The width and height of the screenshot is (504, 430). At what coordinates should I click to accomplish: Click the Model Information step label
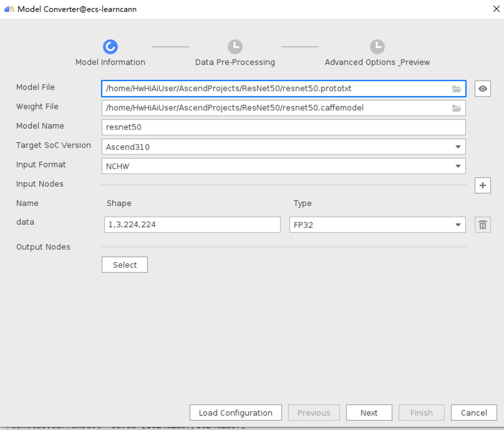110,62
